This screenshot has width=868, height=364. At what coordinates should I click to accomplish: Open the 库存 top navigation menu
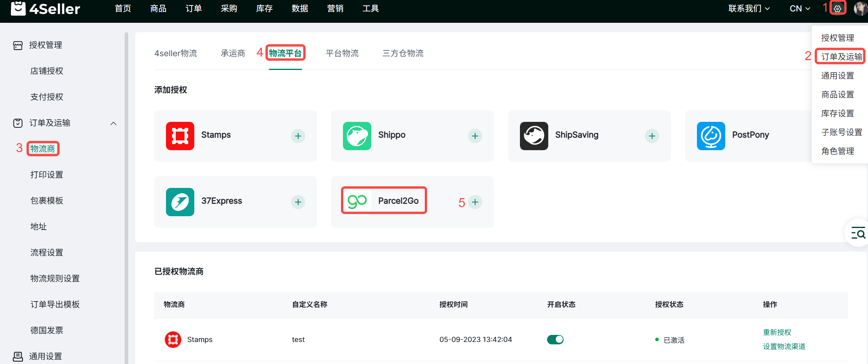(x=264, y=9)
